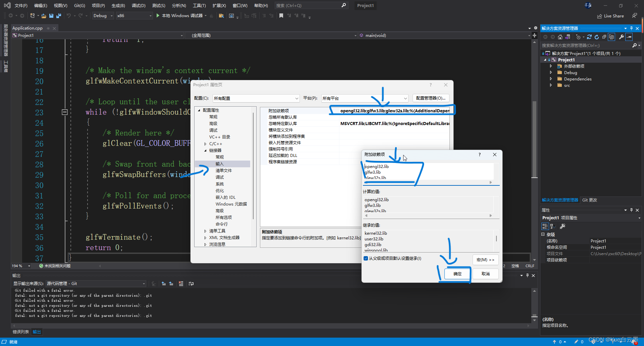The width and height of the screenshot is (644, 346).
Task: Open the 配置(C) configuration combo box
Action: click(x=256, y=98)
